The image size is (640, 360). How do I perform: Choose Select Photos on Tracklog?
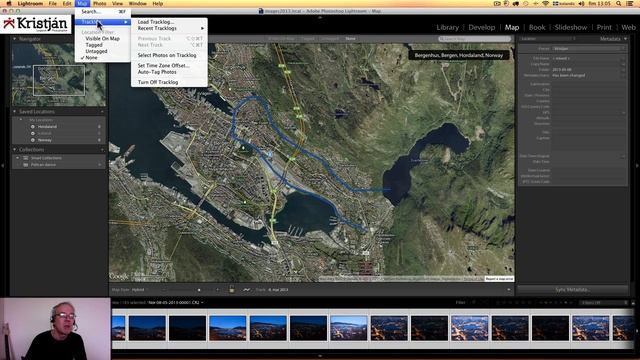[x=167, y=55]
